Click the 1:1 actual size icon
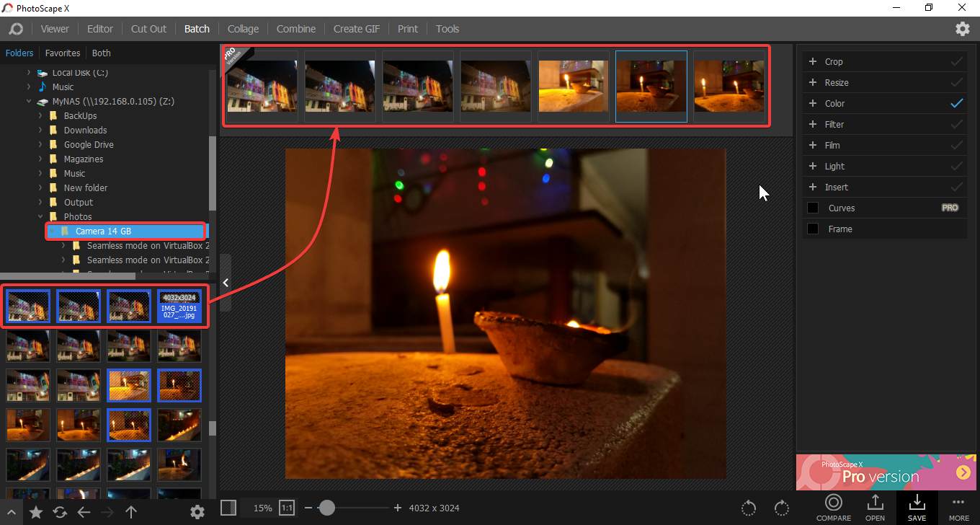Viewport: 980px width, 525px height. click(287, 508)
